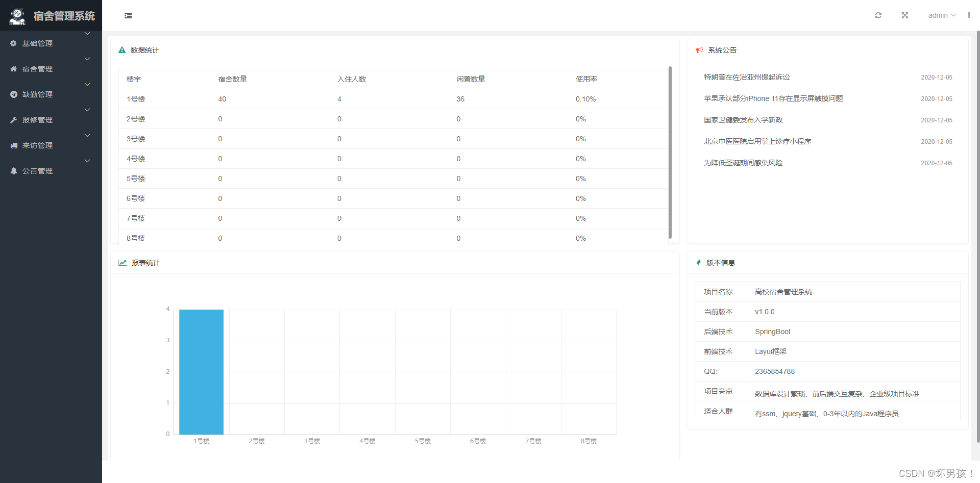Click the bell icon beside 公告管理
This screenshot has width=980, height=483.
click(14, 171)
